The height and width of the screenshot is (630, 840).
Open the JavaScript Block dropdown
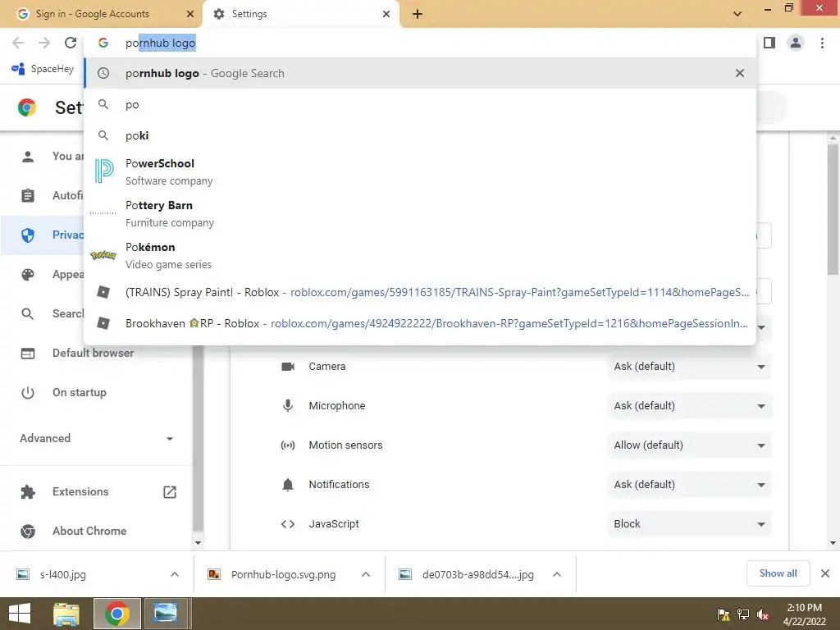coord(689,524)
